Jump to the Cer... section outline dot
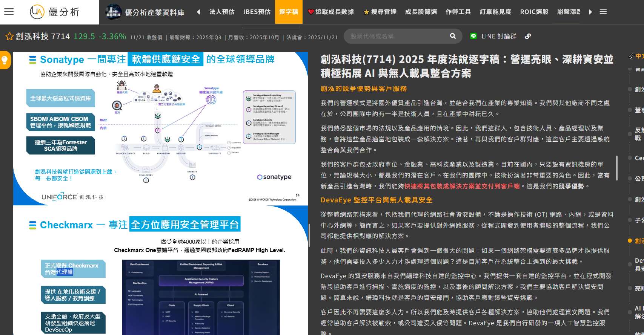 tap(630, 158)
